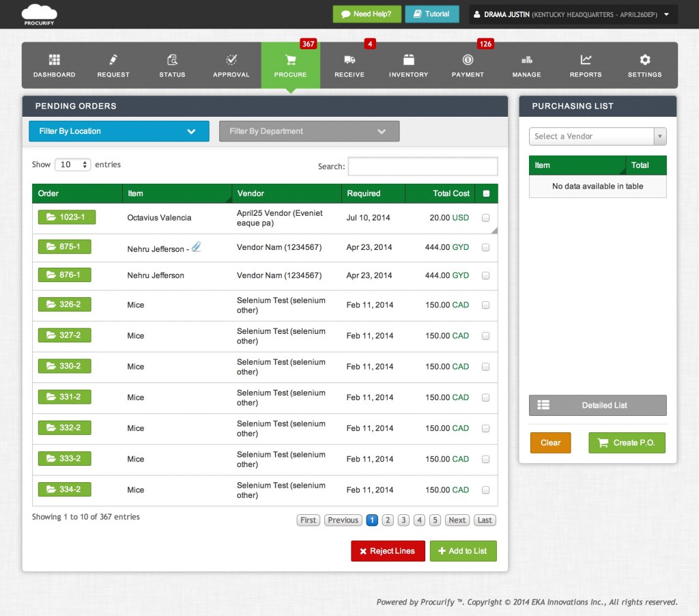
Task: Sort by the Required date column
Action: [x=373, y=193]
